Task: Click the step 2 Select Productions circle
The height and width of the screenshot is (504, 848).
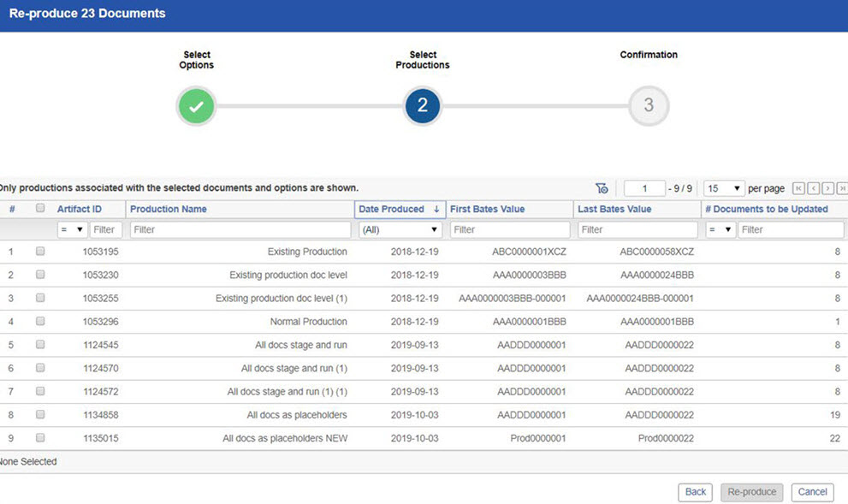Action: tap(423, 105)
